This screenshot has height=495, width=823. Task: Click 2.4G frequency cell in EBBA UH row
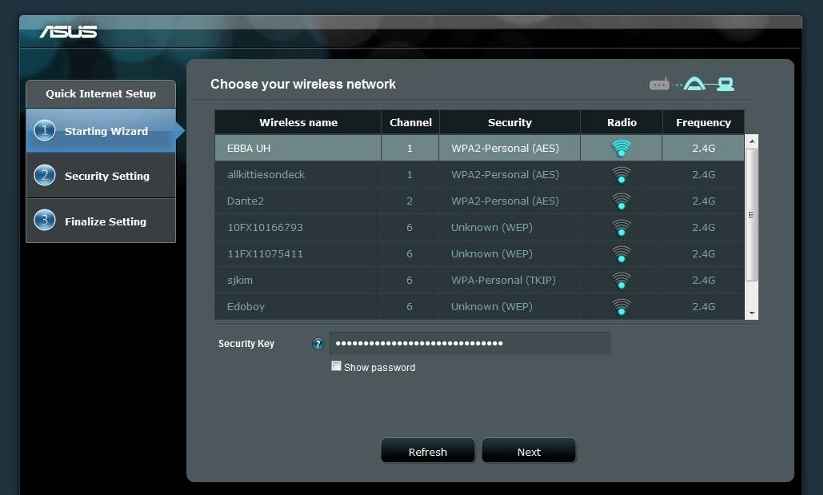703,148
